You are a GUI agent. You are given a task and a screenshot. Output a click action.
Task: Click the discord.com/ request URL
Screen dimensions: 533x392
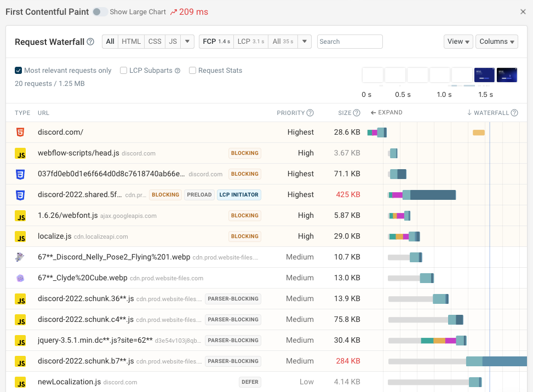coord(60,132)
